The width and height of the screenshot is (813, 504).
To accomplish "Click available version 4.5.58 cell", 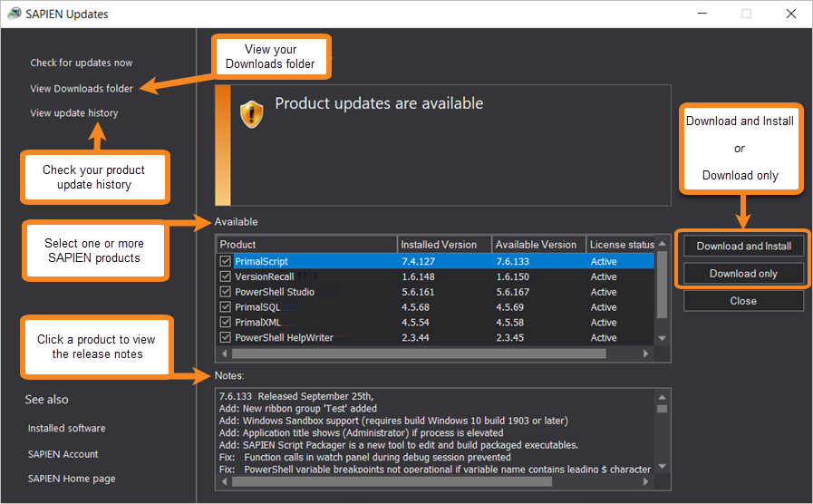I will pos(509,322).
